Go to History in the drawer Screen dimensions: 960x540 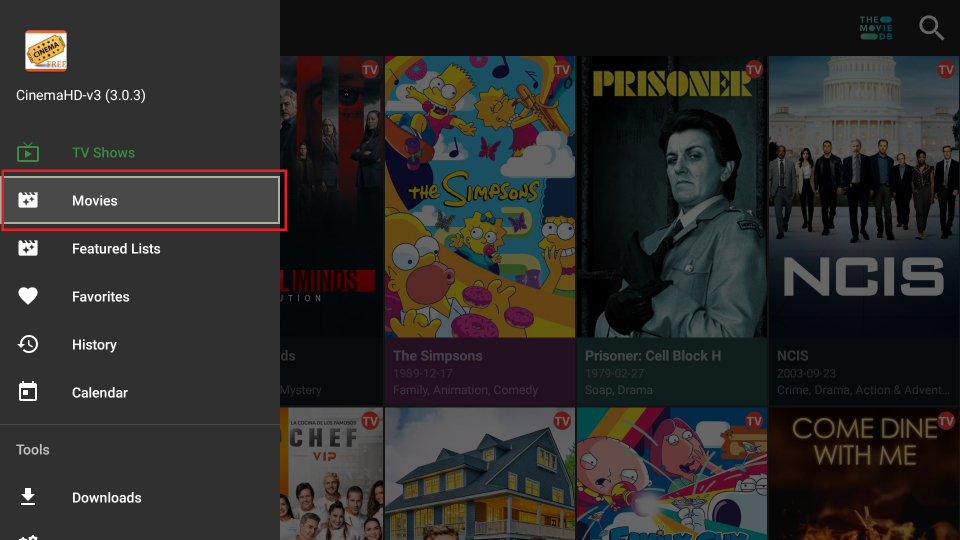tap(140, 345)
